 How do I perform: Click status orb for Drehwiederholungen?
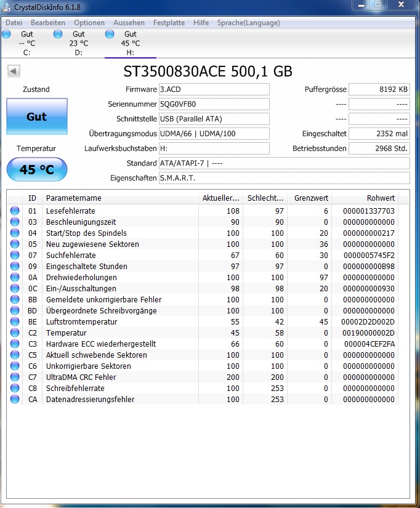(x=15, y=277)
